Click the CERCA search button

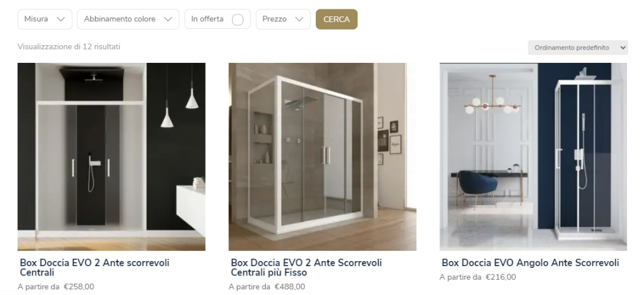pyautogui.click(x=336, y=19)
